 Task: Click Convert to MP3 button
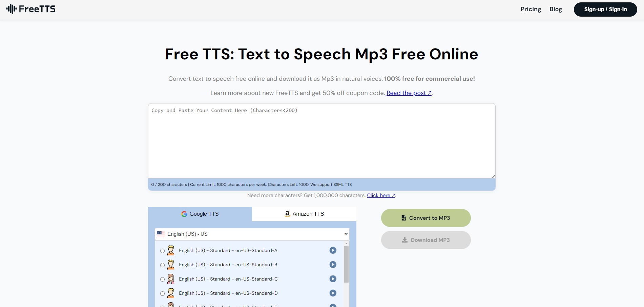[x=426, y=218]
